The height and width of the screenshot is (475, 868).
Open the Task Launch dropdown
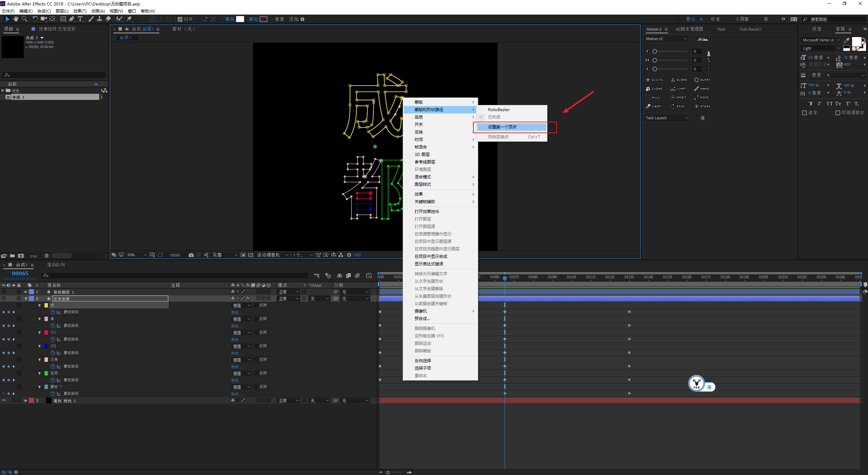[x=666, y=118]
